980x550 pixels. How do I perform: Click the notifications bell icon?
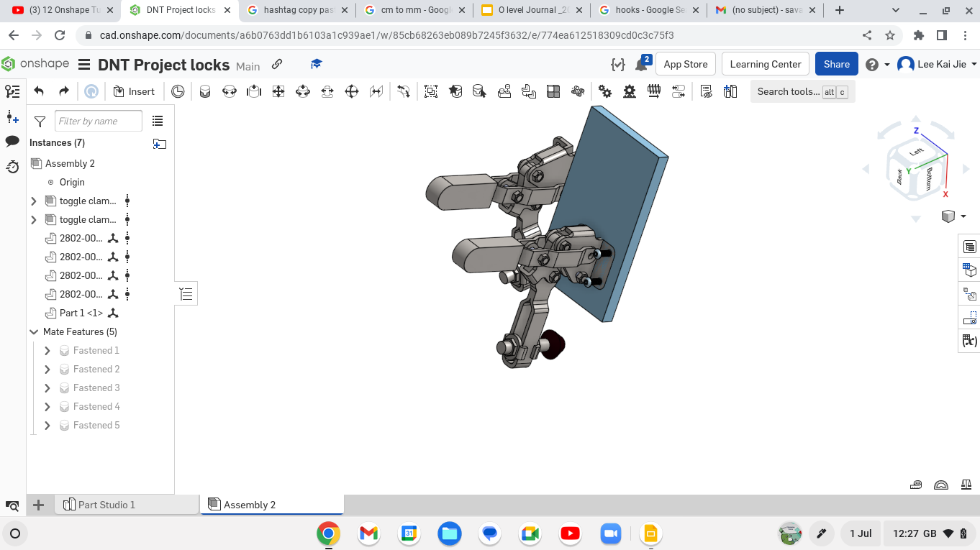[x=641, y=65]
